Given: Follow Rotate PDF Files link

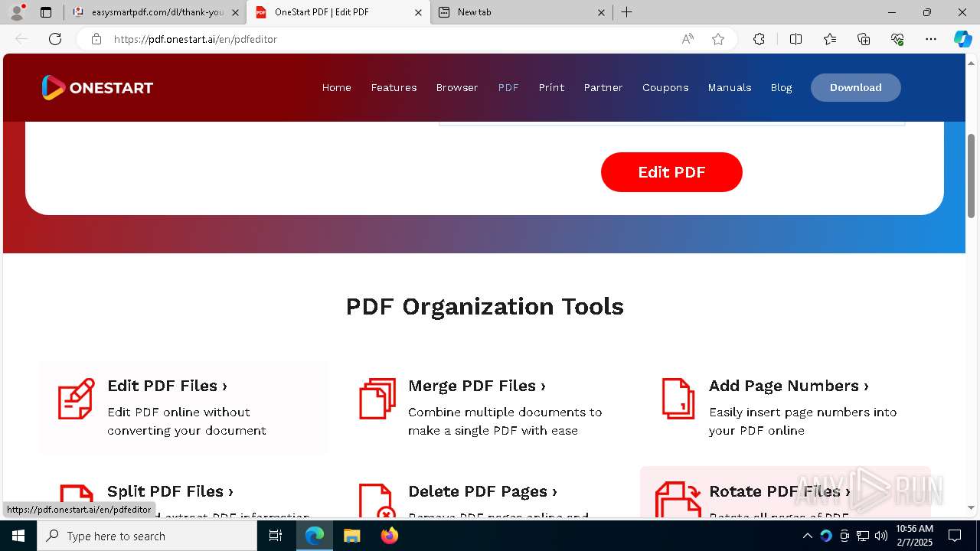Looking at the screenshot, I should click(779, 491).
